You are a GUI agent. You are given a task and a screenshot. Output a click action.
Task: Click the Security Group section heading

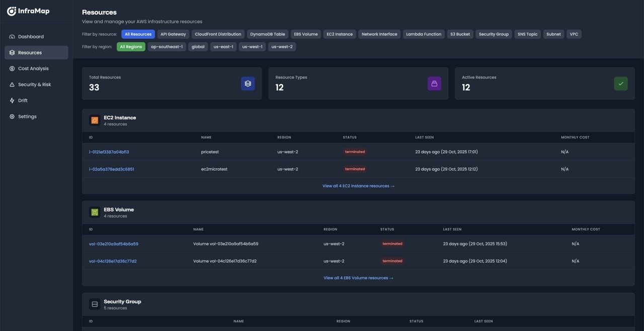click(x=122, y=301)
